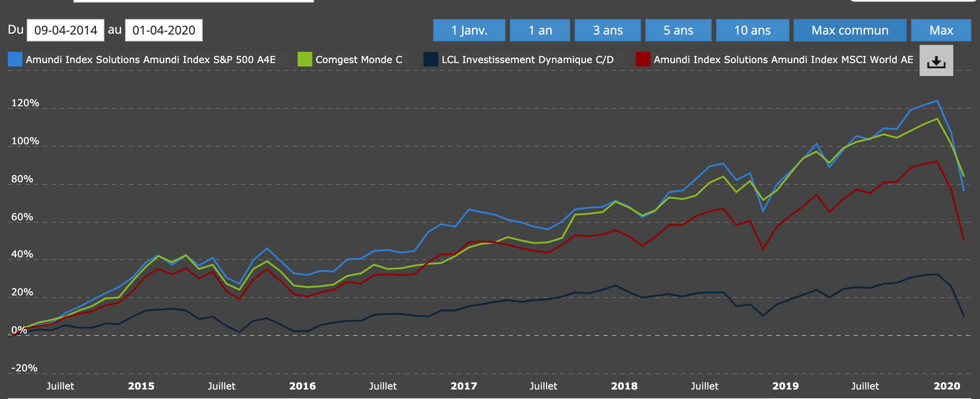The height and width of the screenshot is (399, 980).
Task: Click the 'Max' range button
Action: 941,30
